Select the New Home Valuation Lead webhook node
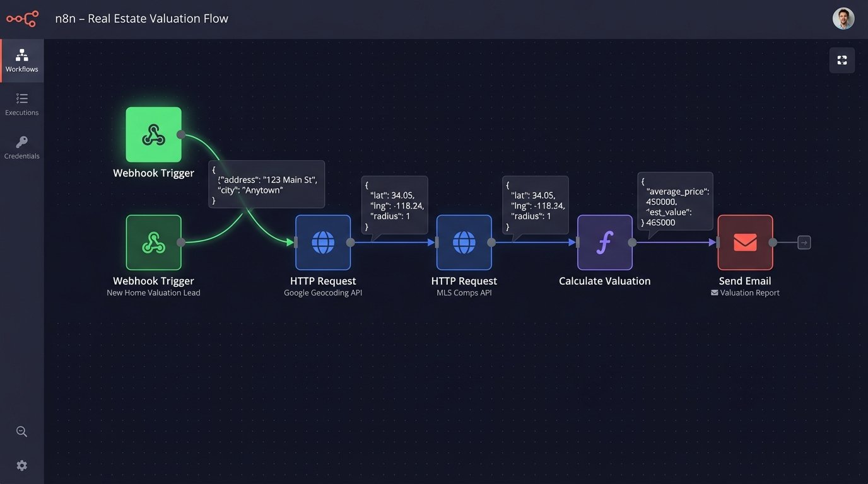Viewport: 868px width, 484px height. click(x=153, y=243)
